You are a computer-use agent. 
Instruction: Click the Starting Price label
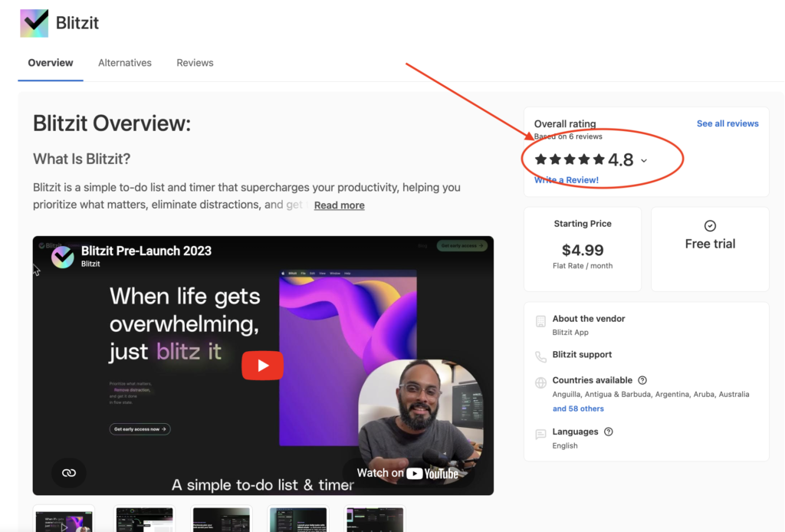583,224
